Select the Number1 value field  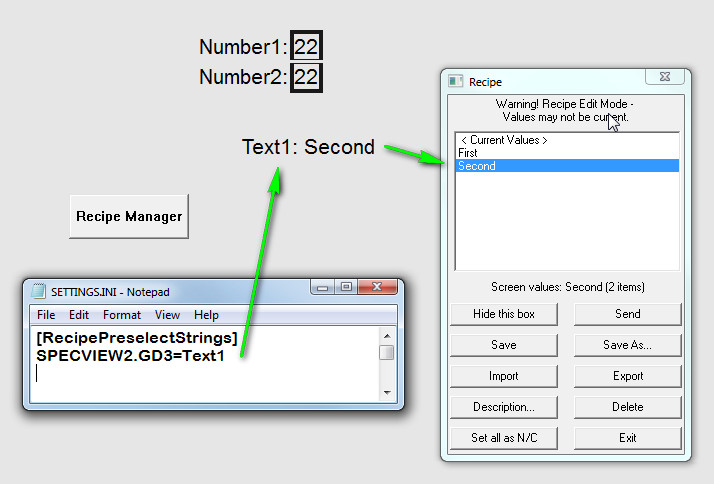coord(306,46)
